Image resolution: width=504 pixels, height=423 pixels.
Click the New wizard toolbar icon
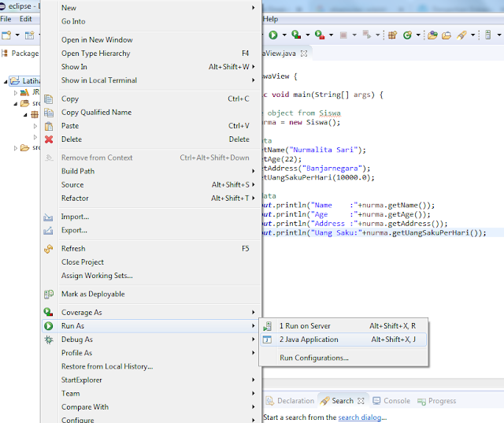point(6,35)
